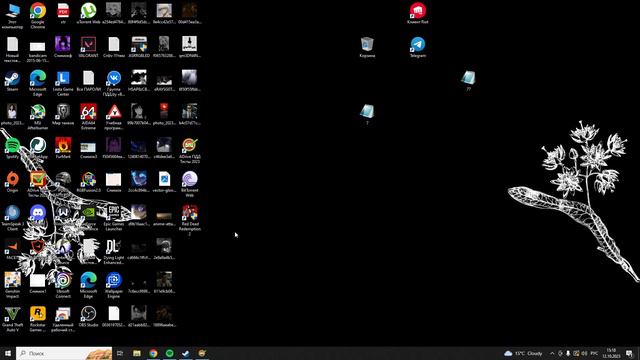640x360 pixels.
Task: Select the desktop item labeled ??
Action: point(468,80)
